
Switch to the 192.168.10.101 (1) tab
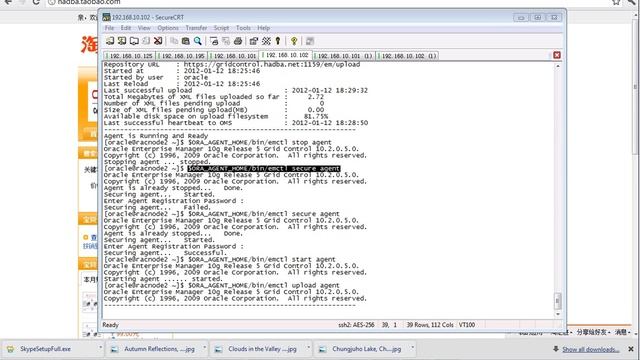[x=344, y=56]
